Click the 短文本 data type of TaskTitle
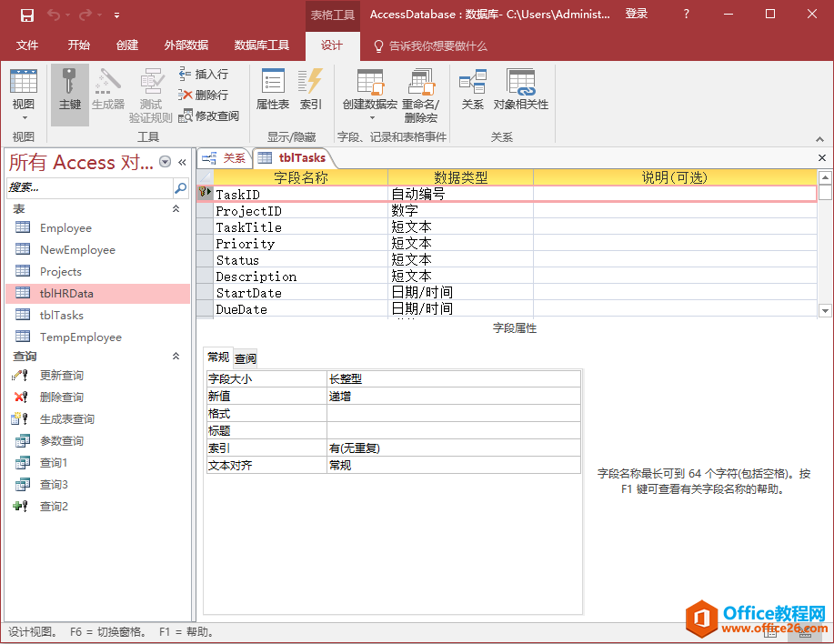This screenshot has width=834, height=644. pos(460,227)
